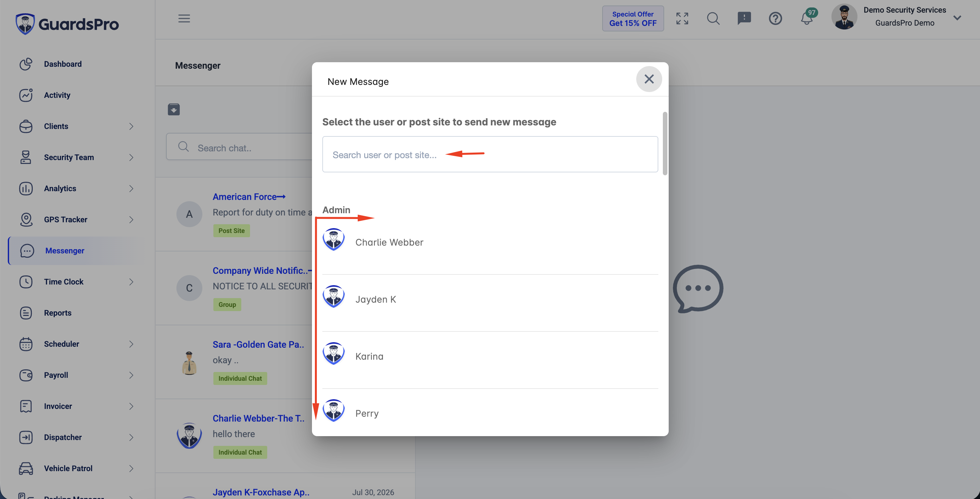Click the Invoicer receipt icon
The image size is (980, 499).
26,406
